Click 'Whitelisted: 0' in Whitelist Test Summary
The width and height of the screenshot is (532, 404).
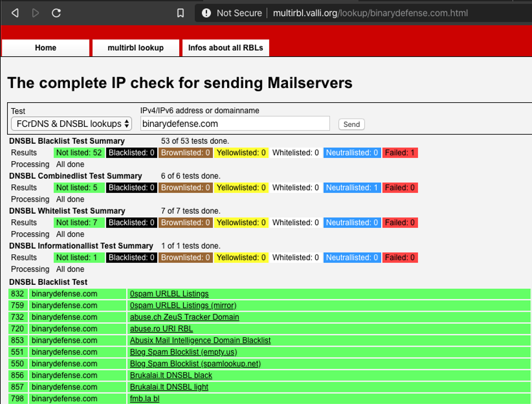[x=295, y=223]
